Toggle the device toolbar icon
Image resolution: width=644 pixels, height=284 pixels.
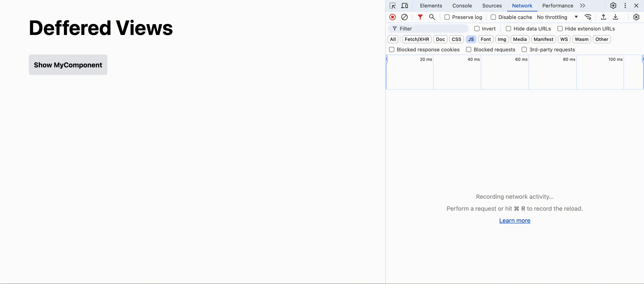click(x=404, y=6)
